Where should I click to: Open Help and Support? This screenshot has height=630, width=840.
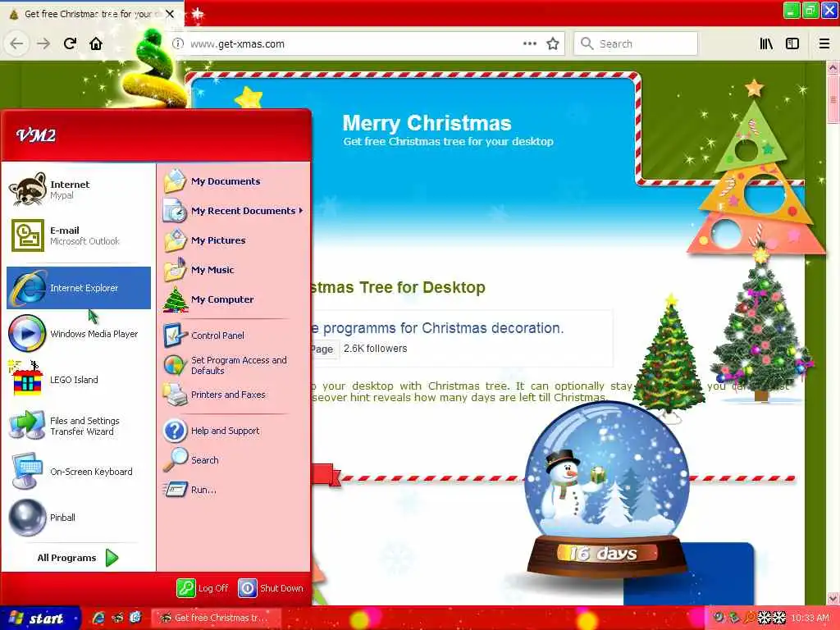tap(234, 431)
